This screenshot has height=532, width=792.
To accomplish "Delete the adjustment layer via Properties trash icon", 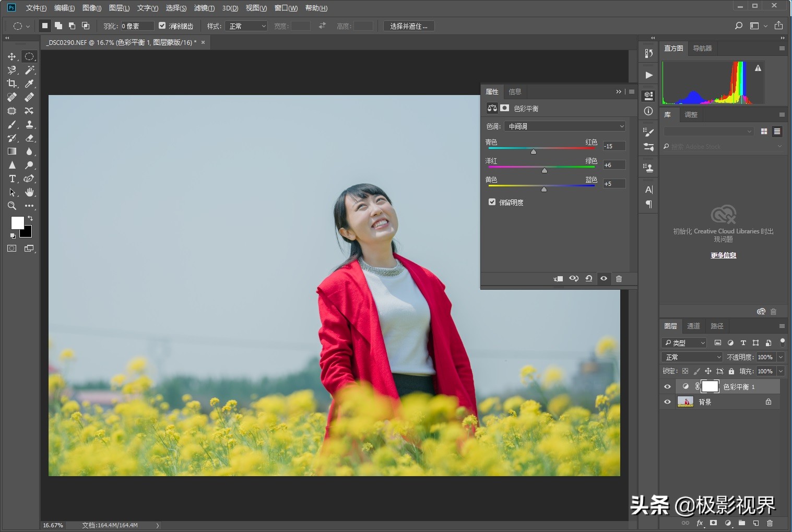I will point(619,279).
